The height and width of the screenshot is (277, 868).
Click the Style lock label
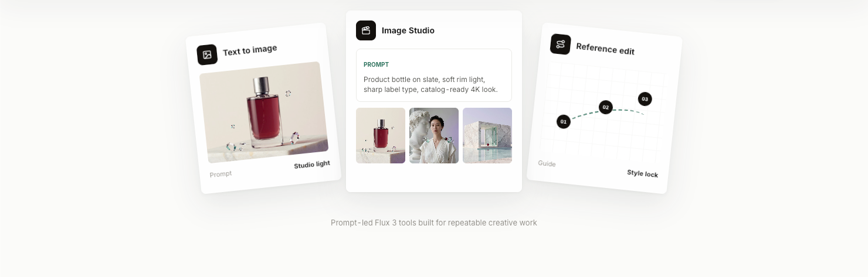[x=642, y=173]
